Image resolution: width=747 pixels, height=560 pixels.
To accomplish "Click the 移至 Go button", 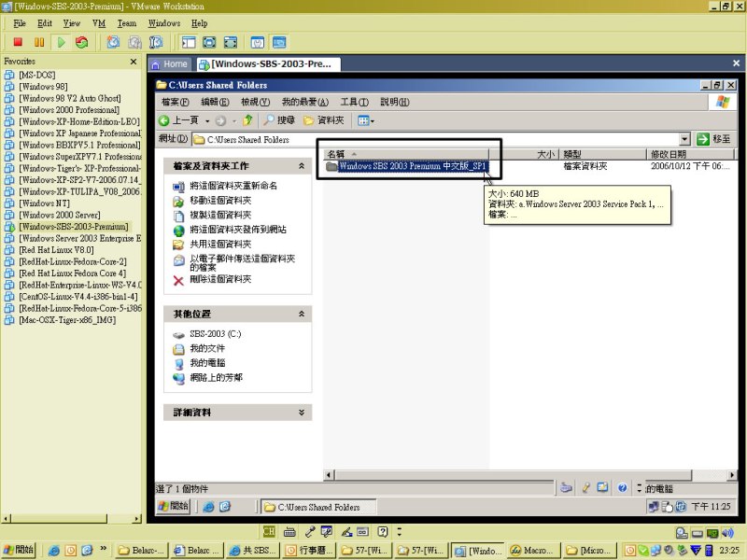I will 713,139.
